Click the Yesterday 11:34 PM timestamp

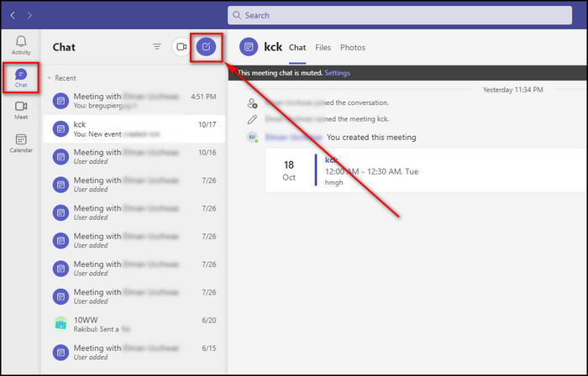[x=513, y=90]
